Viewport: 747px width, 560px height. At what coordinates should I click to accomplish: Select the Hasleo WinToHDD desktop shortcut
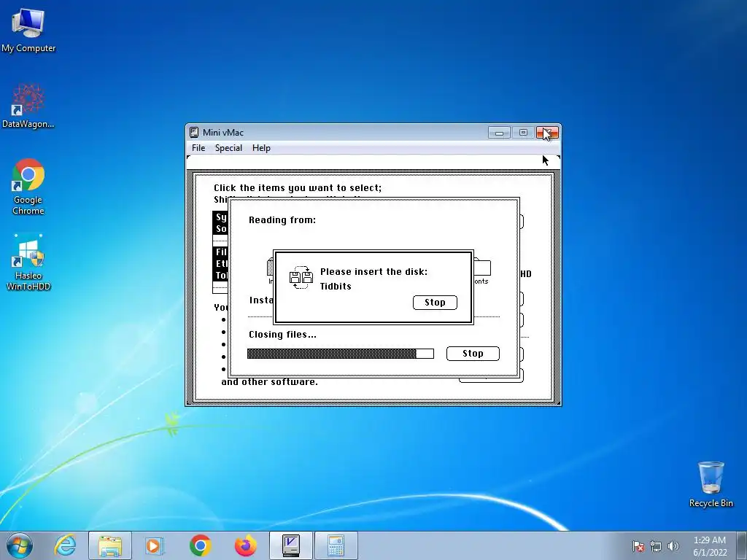(28, 262)
